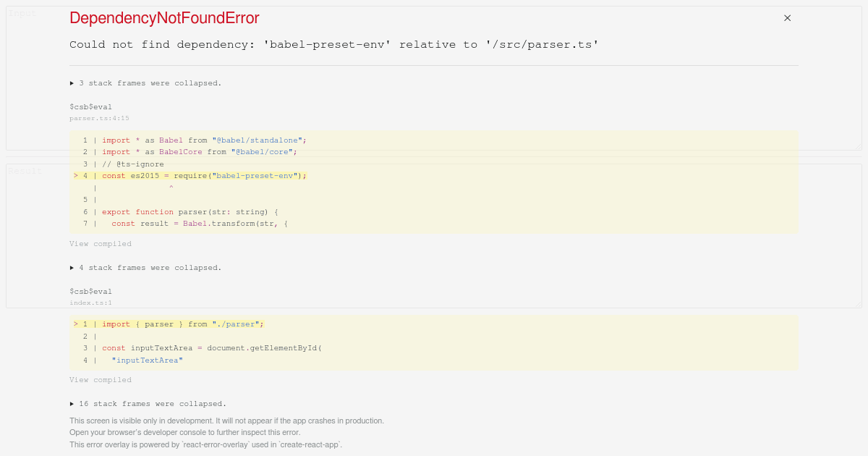
Task: Open the parser.ts:4:15 source location
Action: (x=99, y=118)
